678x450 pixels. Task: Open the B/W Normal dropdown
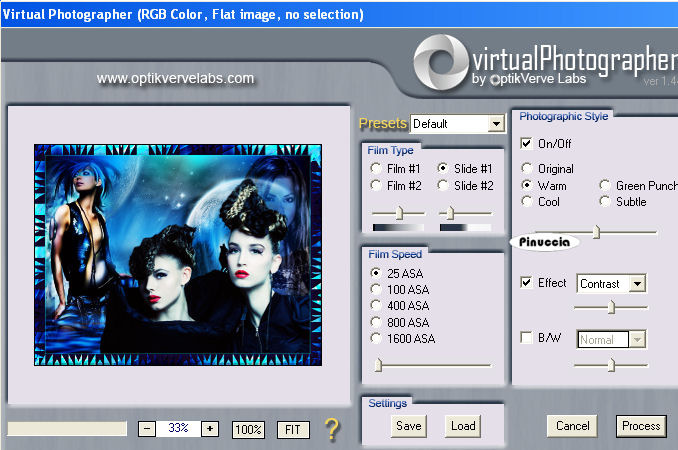click(x=637, y=339)
